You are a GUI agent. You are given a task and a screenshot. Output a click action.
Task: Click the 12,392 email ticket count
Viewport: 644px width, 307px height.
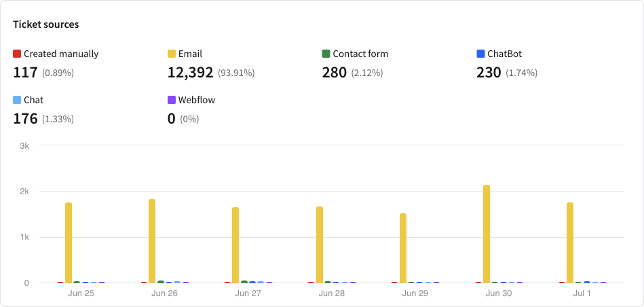[x=191, y=73]
